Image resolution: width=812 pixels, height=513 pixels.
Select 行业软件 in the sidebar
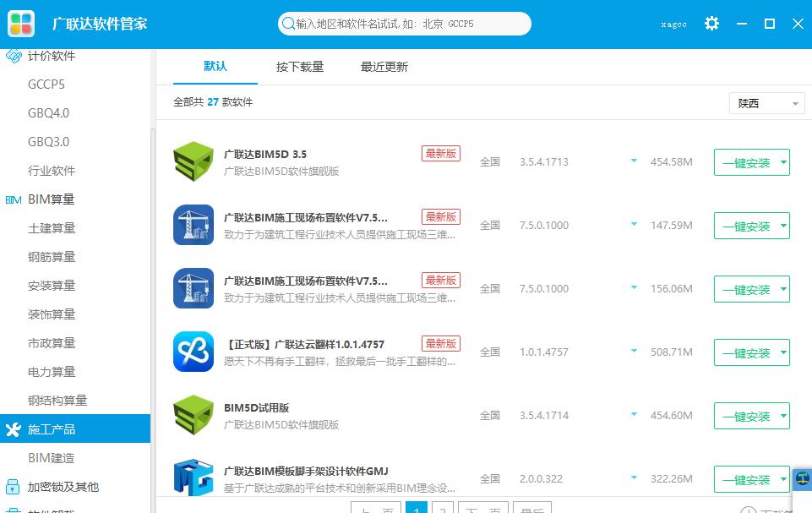point(52,171)
